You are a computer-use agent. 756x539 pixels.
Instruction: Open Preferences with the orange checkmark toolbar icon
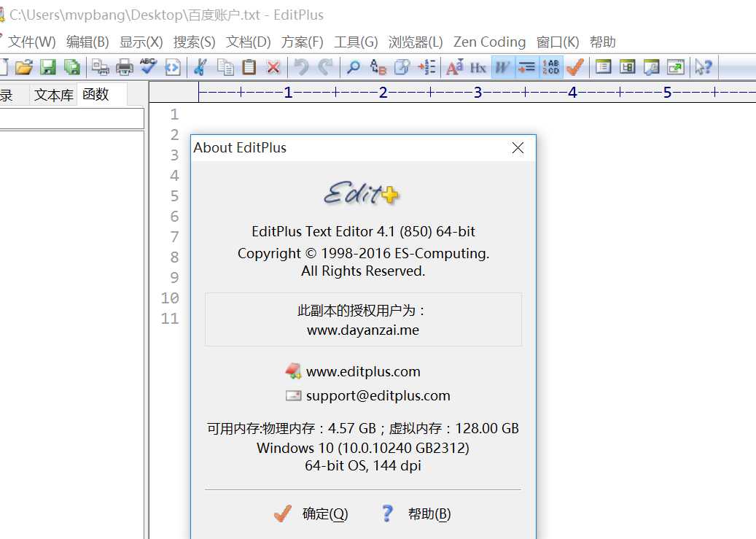[575, 67]
